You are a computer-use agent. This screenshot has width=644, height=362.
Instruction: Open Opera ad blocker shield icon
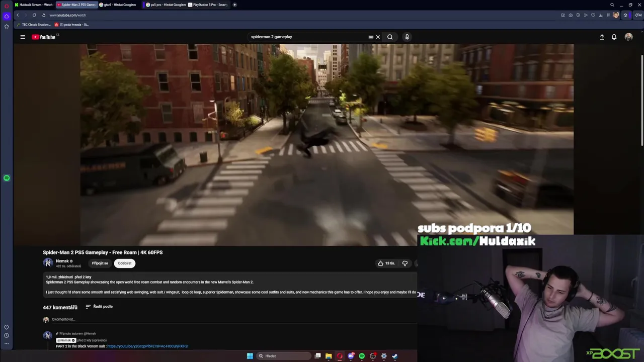(x=578, y=15)
